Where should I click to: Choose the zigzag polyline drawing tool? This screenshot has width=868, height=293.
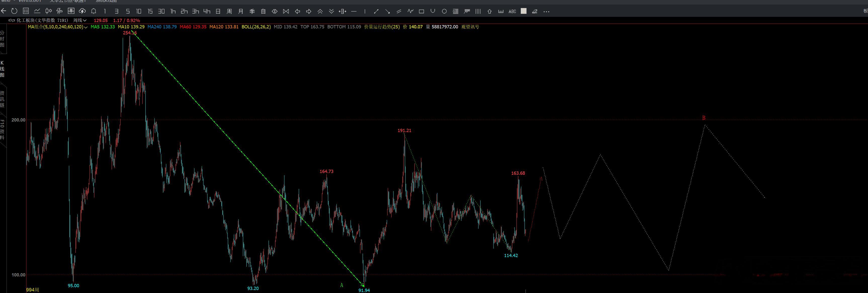[x=410, y=11]
